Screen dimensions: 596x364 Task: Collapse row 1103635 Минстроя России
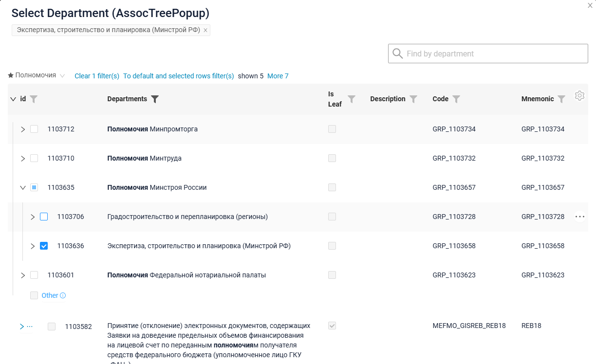coord(23,187)
